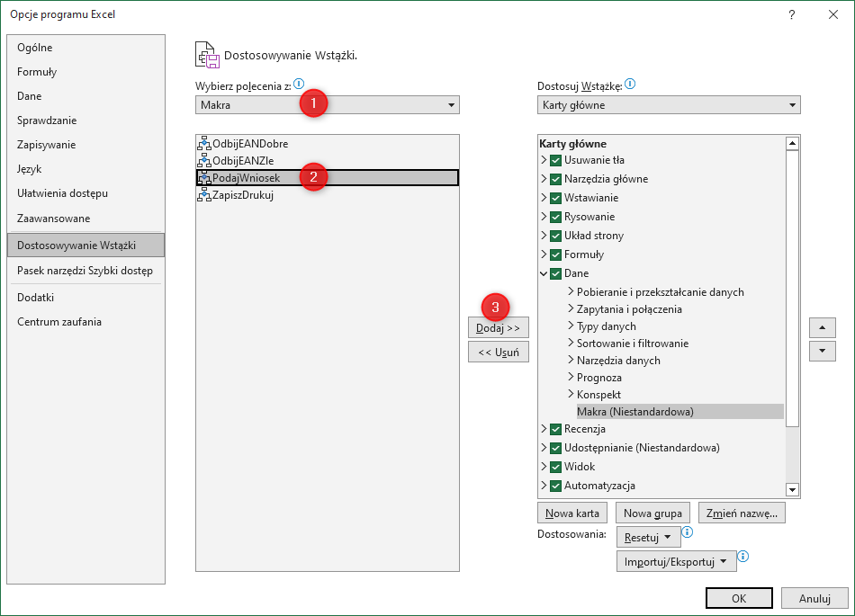Open the Zaawansowane options category
The height and width of the screenshot is (616, 855).
53,219
